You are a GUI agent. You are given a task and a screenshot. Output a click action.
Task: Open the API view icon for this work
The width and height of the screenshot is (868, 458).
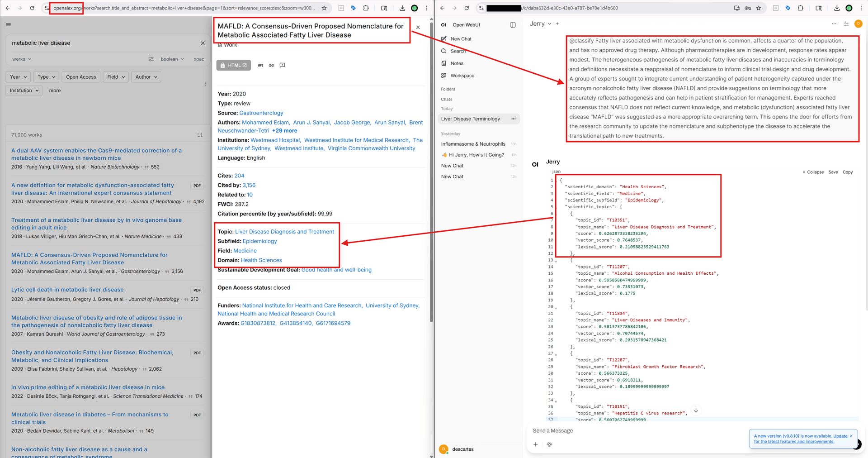260,65
